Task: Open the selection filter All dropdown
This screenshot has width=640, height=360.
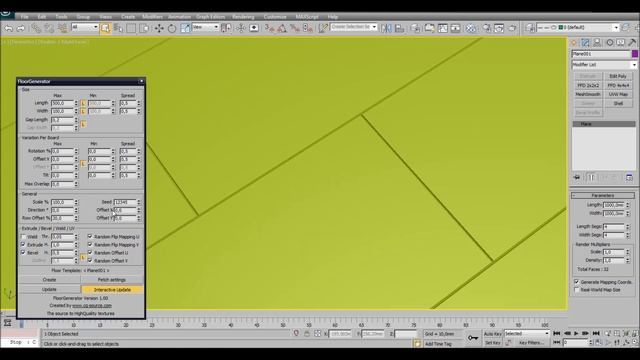Action: coord(85,27)
